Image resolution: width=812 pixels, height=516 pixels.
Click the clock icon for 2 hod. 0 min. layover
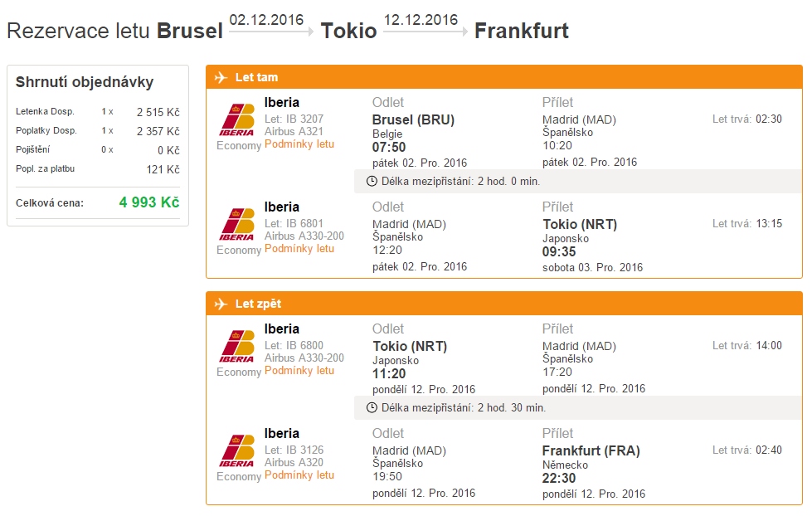pyautogui.click(x=372, y=182)
